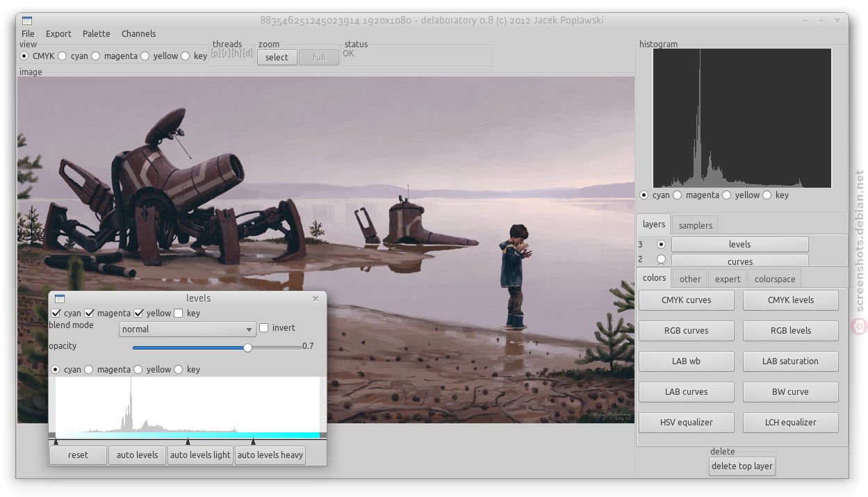This screenshot has height=497, width=868.
Task: Click the middle levels marker triangle
Action: pyautogui.click(x=188, y=441)
